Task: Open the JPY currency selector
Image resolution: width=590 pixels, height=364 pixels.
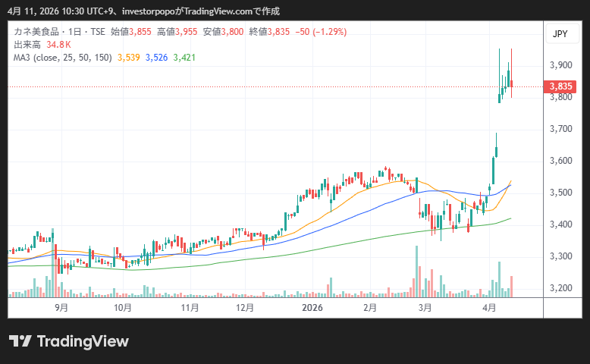Action: click(560, 34)
